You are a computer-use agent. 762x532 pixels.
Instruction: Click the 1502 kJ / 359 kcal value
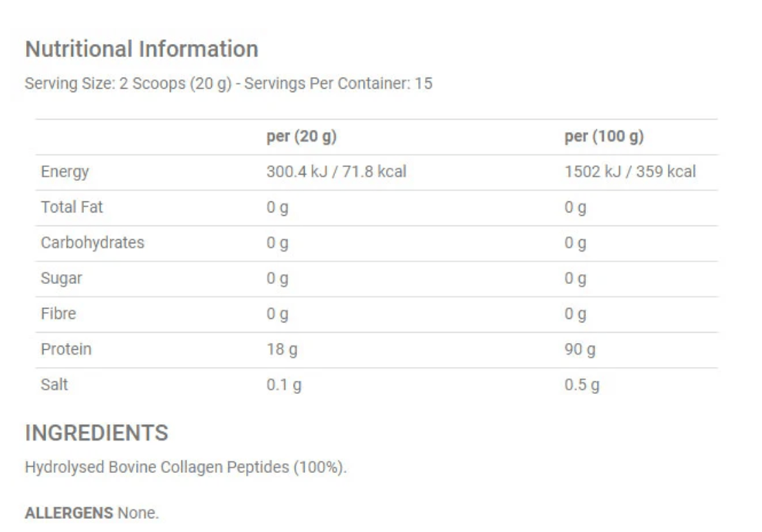coord(630,172)
